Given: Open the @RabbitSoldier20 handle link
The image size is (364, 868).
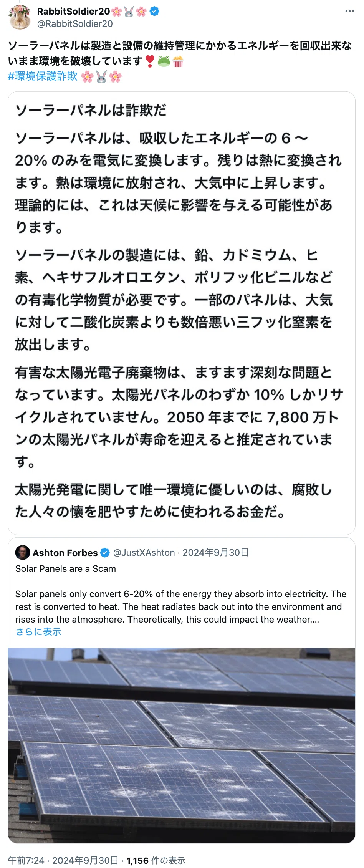Looking at the screenshot, I should 75,24.
